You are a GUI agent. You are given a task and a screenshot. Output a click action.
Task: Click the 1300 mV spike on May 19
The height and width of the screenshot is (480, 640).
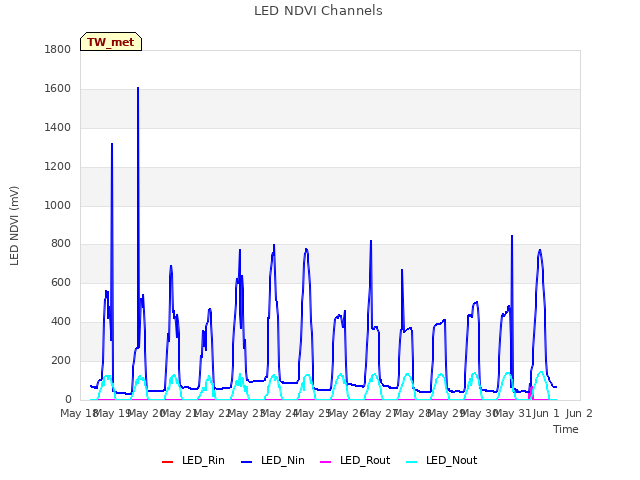click(x=112, y=144)
